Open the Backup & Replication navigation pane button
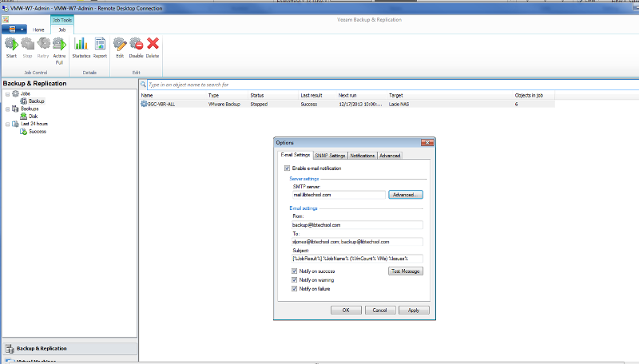The height and width of the screenshot is (364, 639). (x=69, y=349)
